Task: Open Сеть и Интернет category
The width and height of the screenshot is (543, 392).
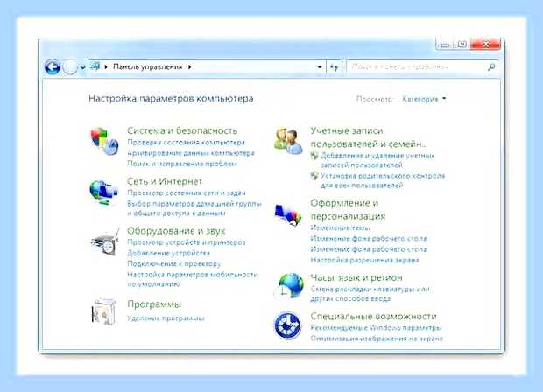Action: [165, 181]
